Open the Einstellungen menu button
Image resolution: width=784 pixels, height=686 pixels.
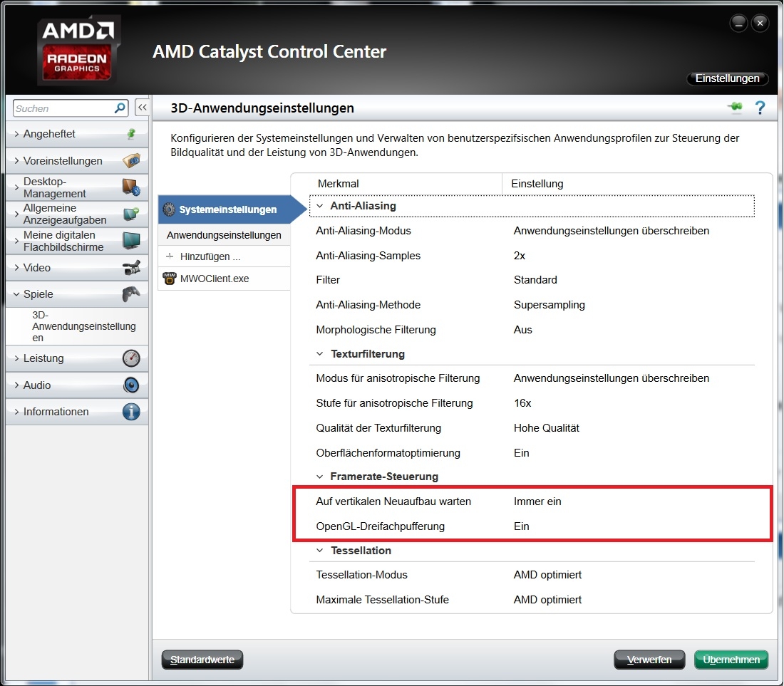(727, 78)
